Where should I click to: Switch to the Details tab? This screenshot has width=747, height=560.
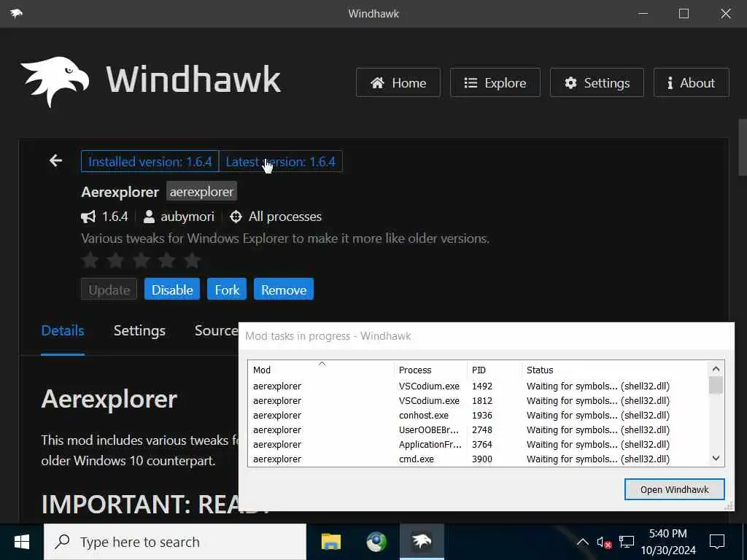pyautogui.click(x=63, y=330)
